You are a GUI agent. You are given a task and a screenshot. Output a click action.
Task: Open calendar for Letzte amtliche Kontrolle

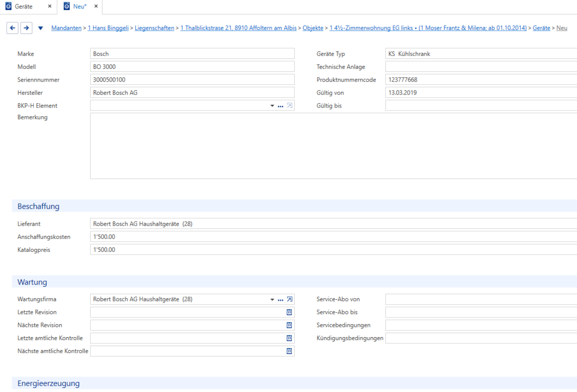coord(289,338)
